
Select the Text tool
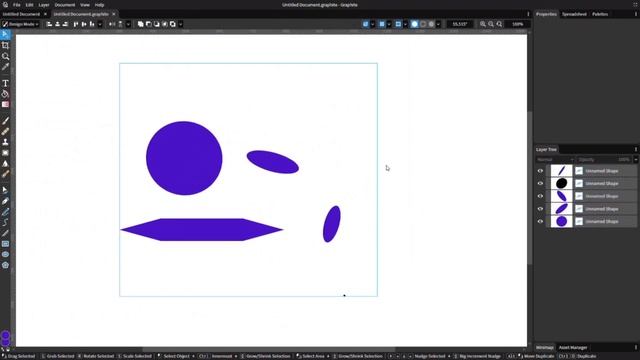click(x=5, y=83)
